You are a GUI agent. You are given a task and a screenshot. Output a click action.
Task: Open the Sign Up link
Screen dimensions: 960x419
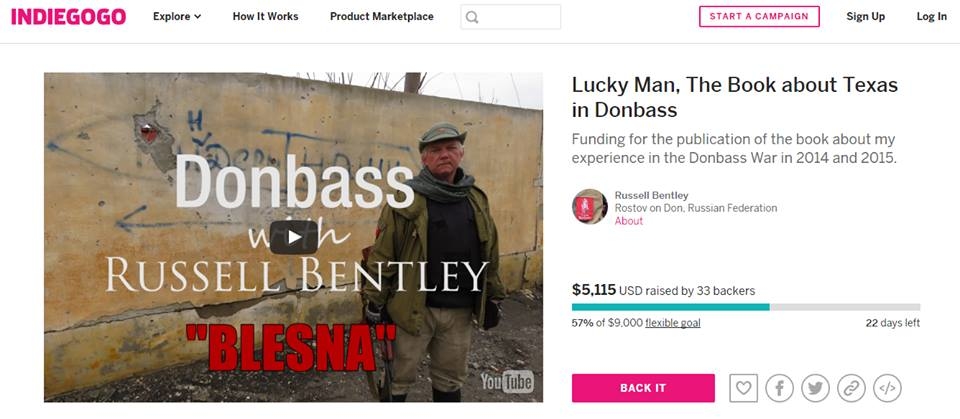[x=865, y=17]
